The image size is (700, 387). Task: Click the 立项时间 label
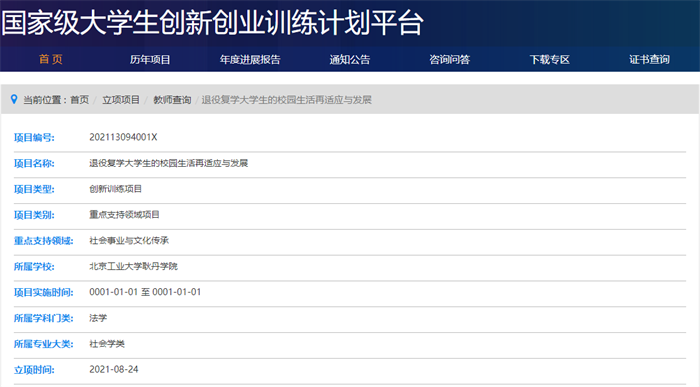pyautogui.click(x=34, y=370)
